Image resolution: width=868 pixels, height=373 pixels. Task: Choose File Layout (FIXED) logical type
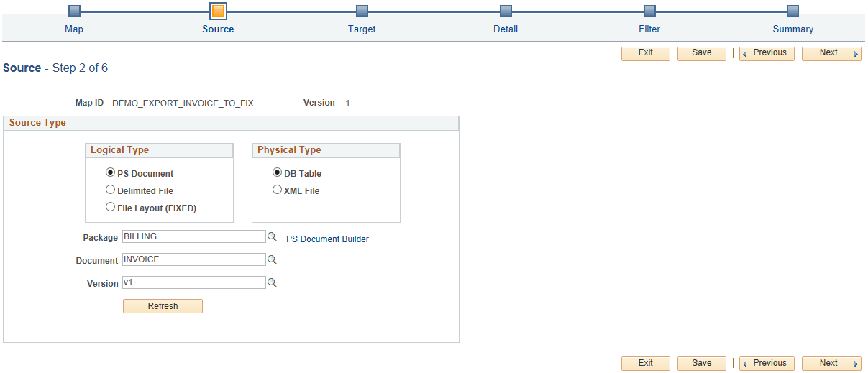pos(110,208)
